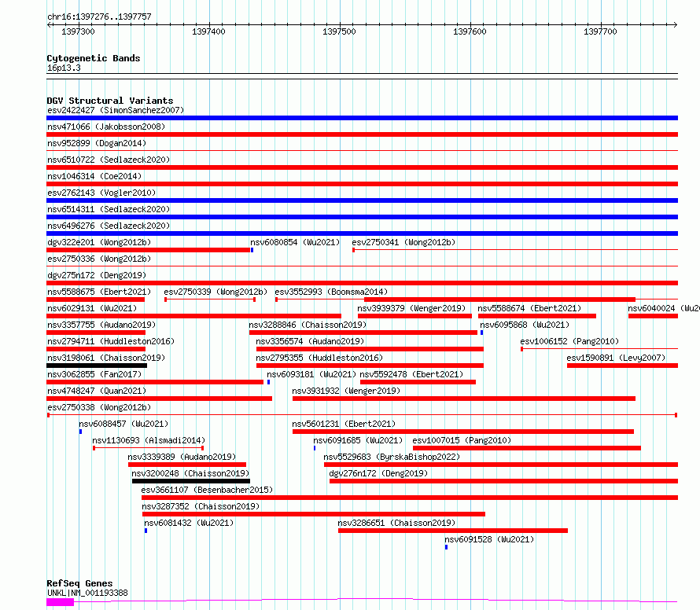Click nsv5592478 (Ebert2021) label
Screen dimensions: 700x610
pos(411,374)
